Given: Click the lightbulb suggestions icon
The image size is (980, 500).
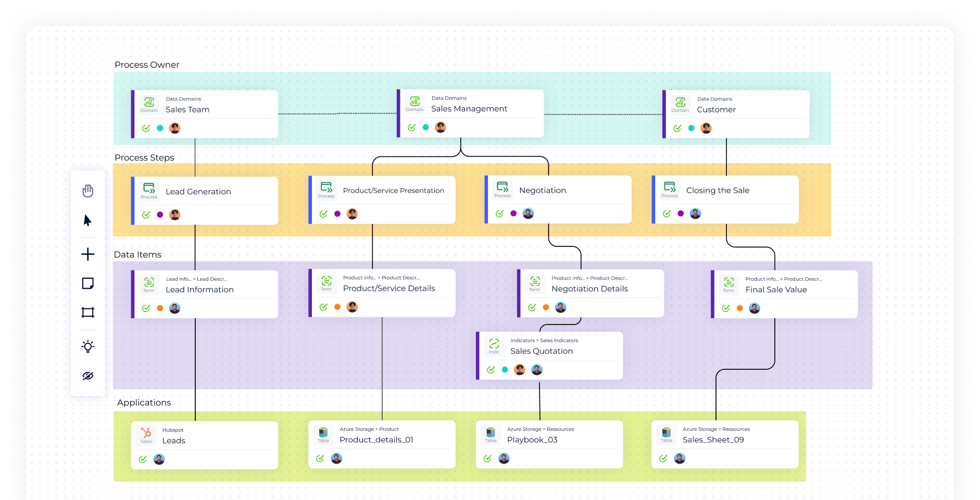Looking at the screenshot, I should pyautogui.click(x=87, y=346).
